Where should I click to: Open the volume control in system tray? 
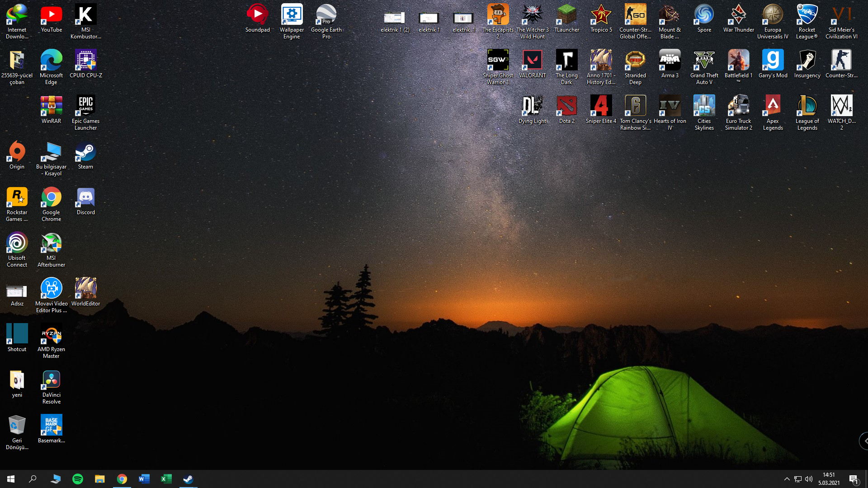(x=809, y=479)
